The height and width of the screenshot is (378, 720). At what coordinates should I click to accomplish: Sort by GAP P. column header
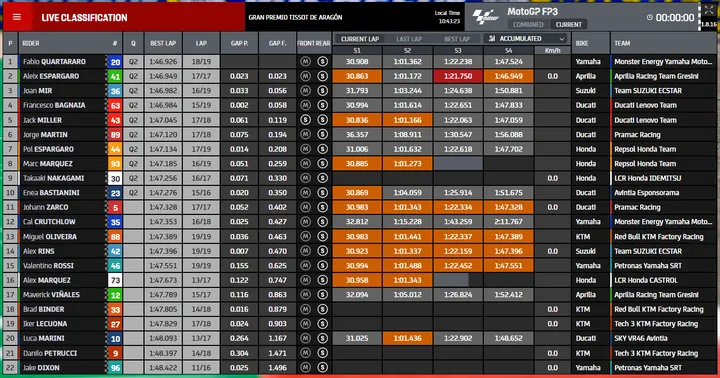(239, 44)
